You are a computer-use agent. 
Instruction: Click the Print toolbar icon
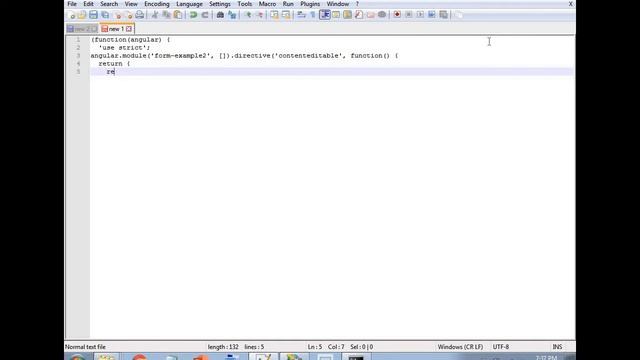tap(140, 15)
